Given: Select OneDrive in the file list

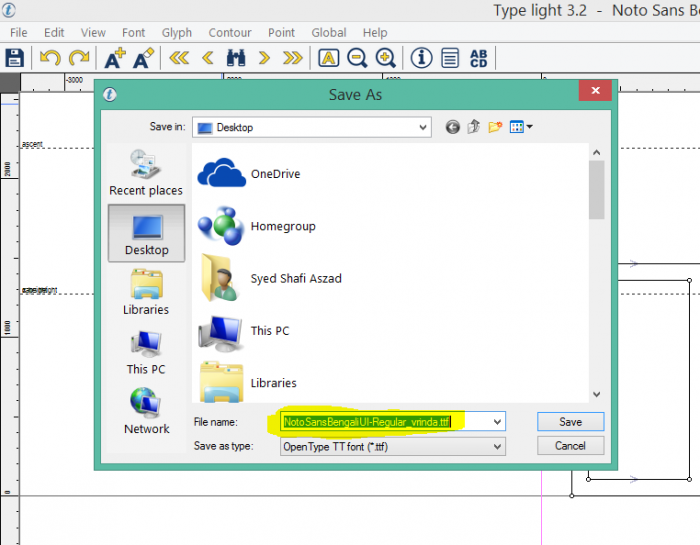Looking at the screenshot, I should [x=249, y=173].
